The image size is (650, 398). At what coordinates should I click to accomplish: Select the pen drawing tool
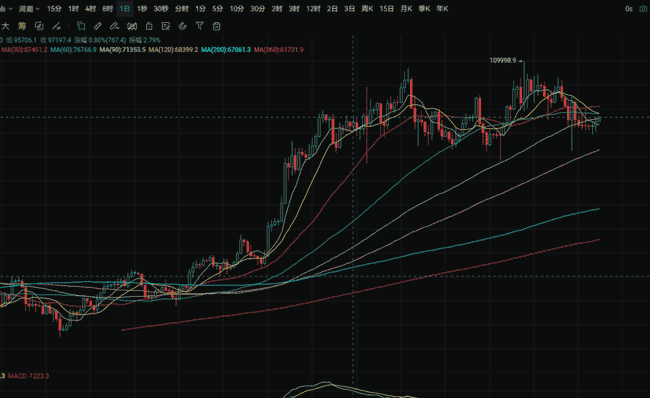(114, 26)
